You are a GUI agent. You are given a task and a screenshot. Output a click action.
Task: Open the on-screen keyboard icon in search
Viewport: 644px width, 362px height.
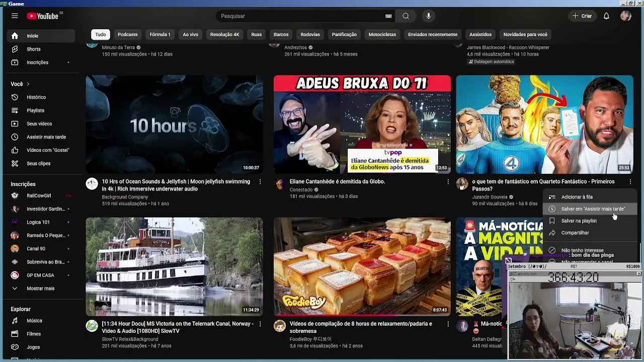[x=388, y=16]
